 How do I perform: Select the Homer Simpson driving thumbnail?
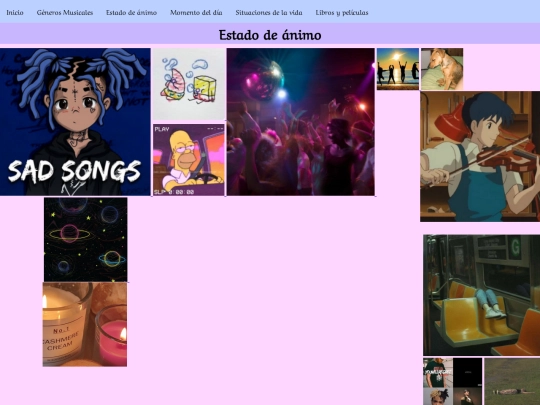pos(189,160)
